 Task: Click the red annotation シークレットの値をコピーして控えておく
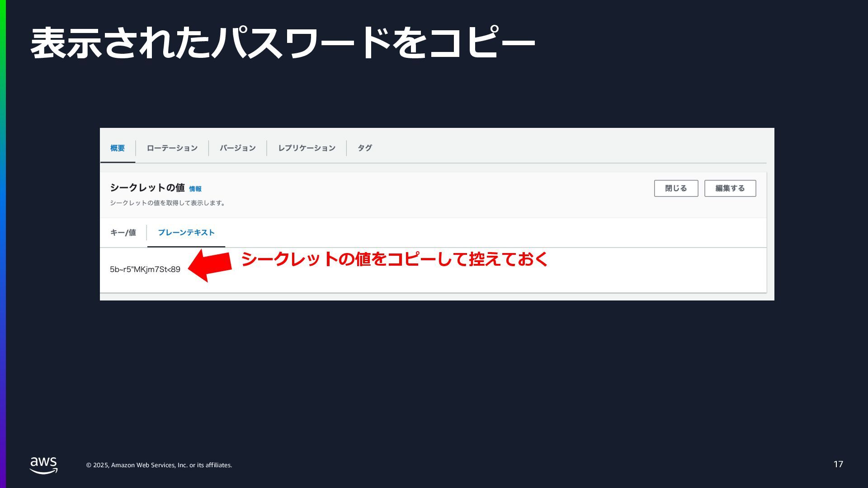(x=394, y=259)
